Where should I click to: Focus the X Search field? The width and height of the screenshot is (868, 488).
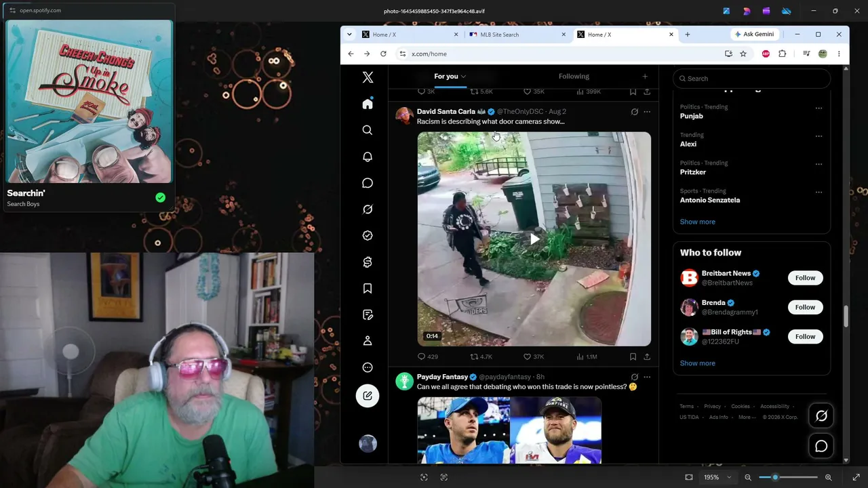pos(751,79)
